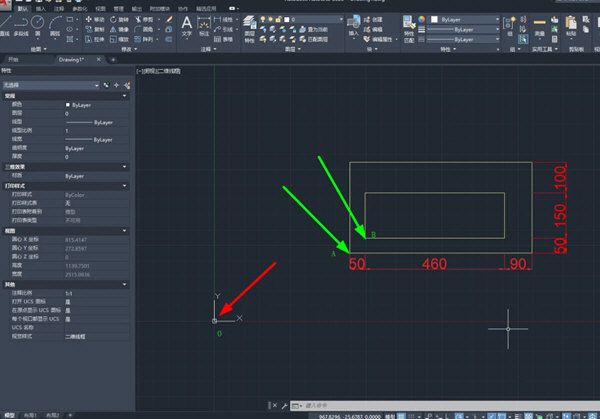Expand the Annotation (注释) panel flyout
The width and height of the screenshot is (600, 419).
(208, 49)
